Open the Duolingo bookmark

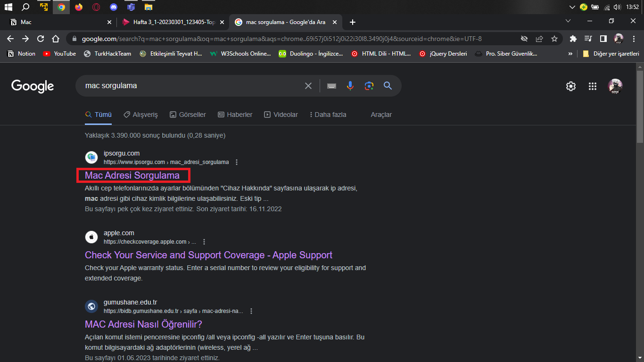pyautogui.click(x=311, y=54)
